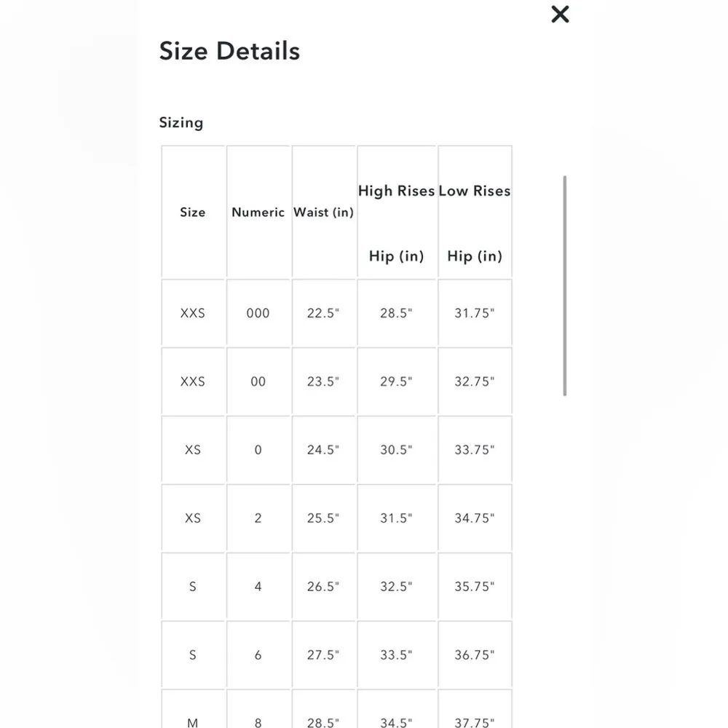728x728 pixels.
Task: Select the Size column header
Action: tap(193, 213)
